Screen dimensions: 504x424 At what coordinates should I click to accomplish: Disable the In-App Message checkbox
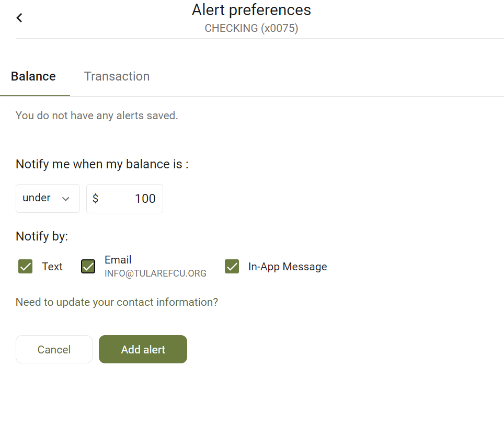point(232,267)
